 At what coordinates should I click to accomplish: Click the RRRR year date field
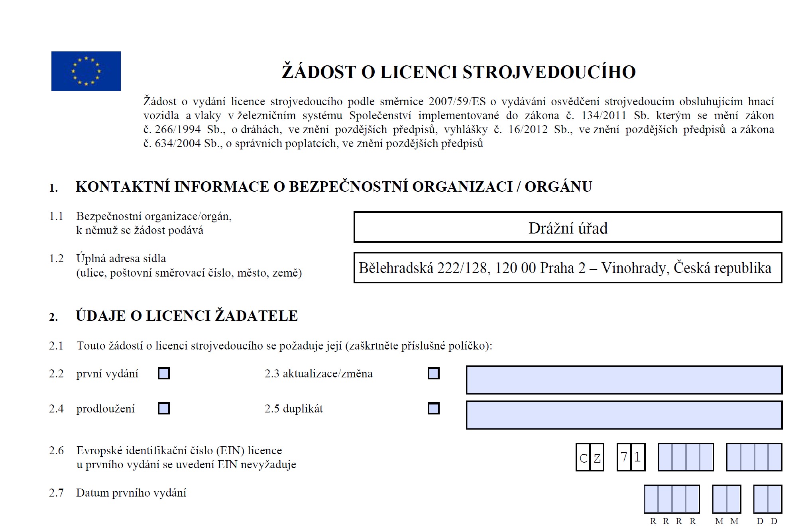672,499
